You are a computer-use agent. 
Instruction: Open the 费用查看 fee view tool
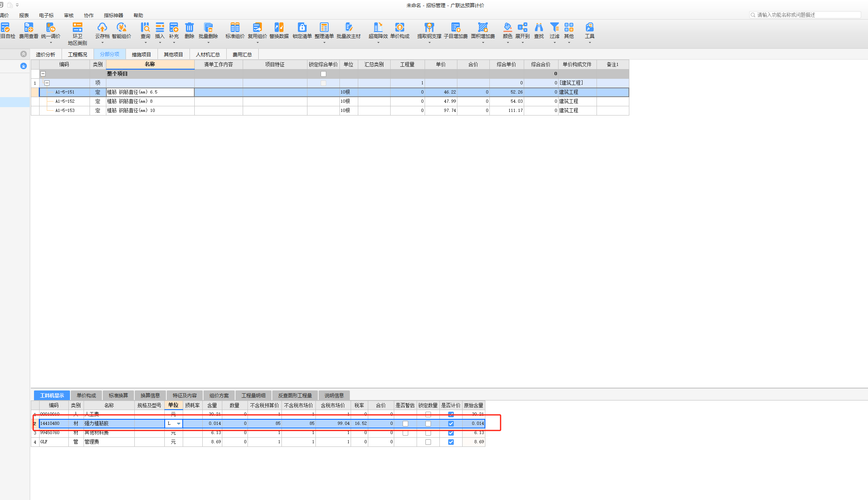(x=29, y=30)
